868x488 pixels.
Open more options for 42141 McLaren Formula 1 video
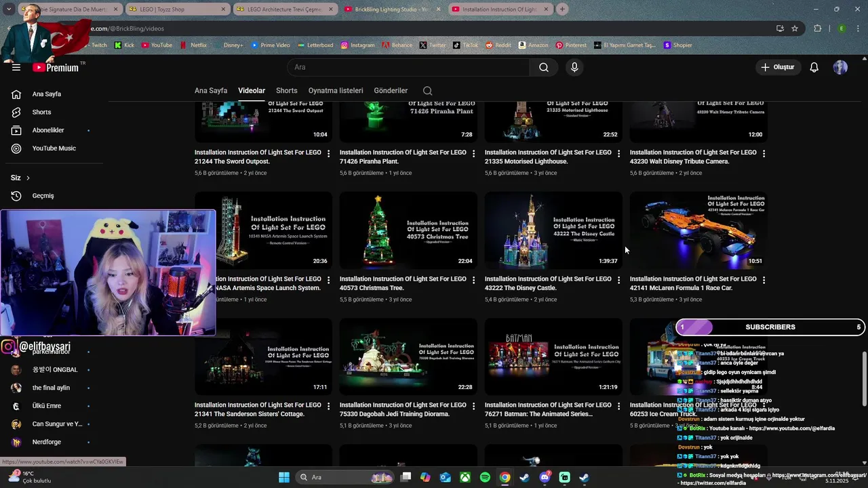[764, 280]
